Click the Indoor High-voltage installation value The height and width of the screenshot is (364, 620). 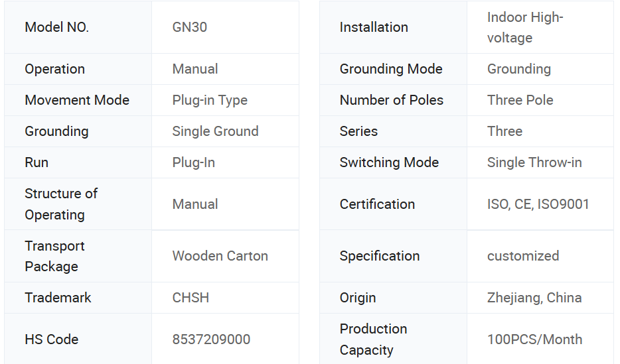pyautogui.click(x=524, y=27)
